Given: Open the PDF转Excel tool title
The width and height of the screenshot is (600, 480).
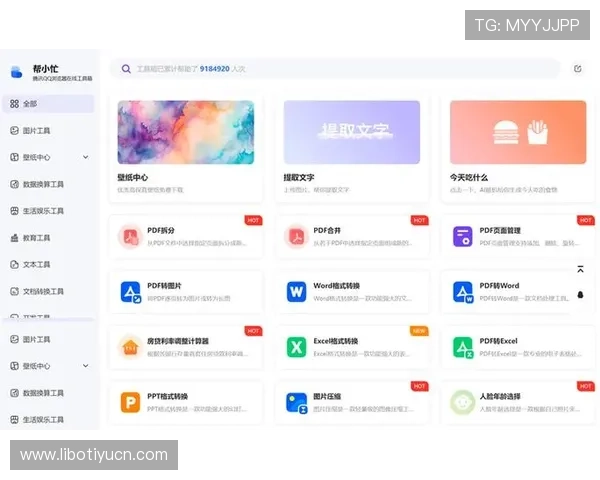Looking at the screenshot, I should [x=500, y=341].
